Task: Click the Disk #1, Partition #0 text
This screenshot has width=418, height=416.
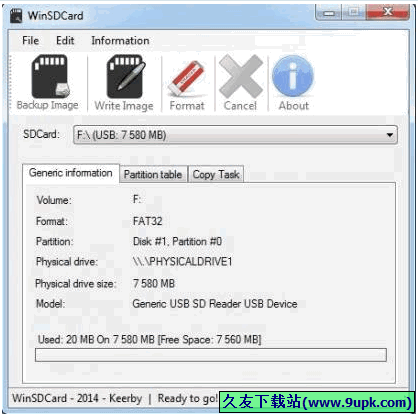Action: [x=177, y=241]
